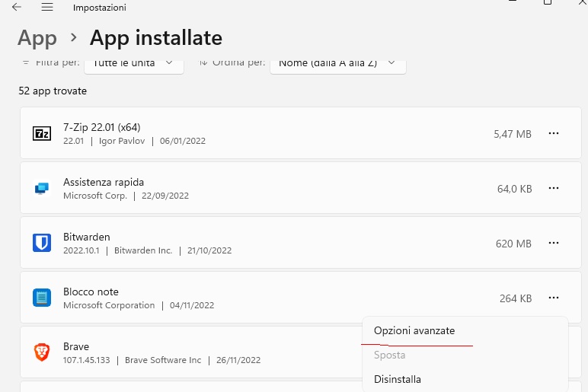Click the 64,0 KB size value
This screenshot has height=392, width=588.
click(x=515, y=189)
